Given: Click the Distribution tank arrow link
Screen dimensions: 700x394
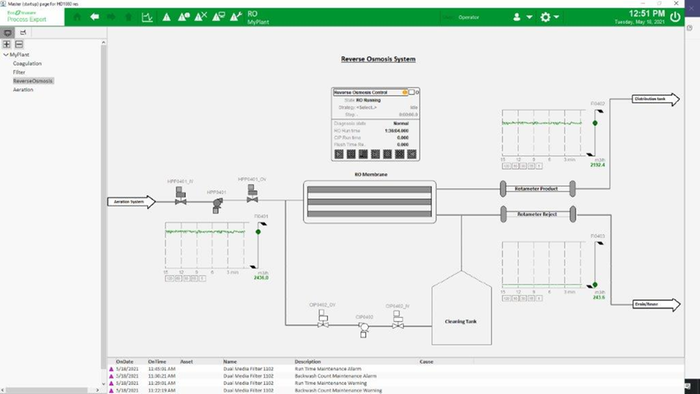Looking at the screenshot, I should 655,99.
